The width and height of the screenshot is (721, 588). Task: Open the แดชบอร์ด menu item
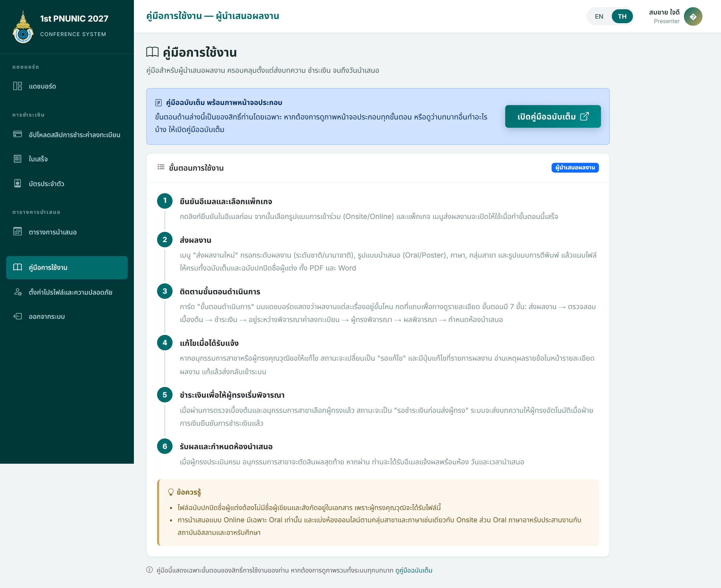[67, 86]
